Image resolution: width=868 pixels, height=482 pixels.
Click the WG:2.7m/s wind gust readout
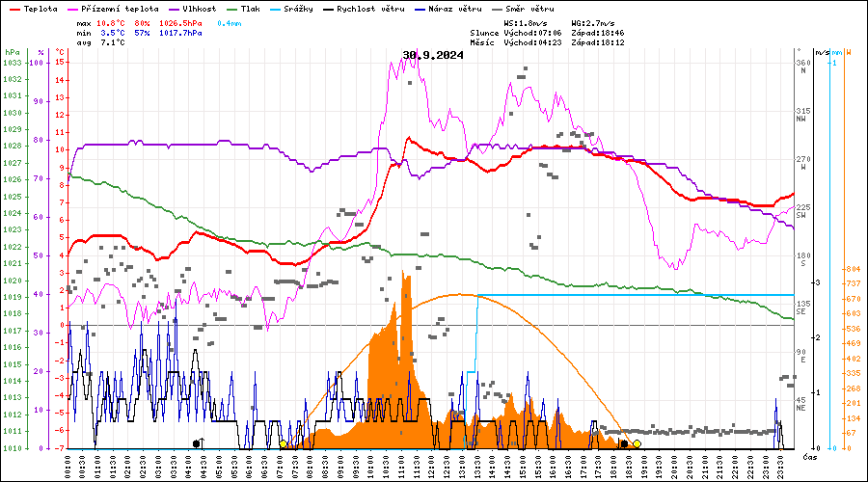pyautogui.click(x=594, y=22)
